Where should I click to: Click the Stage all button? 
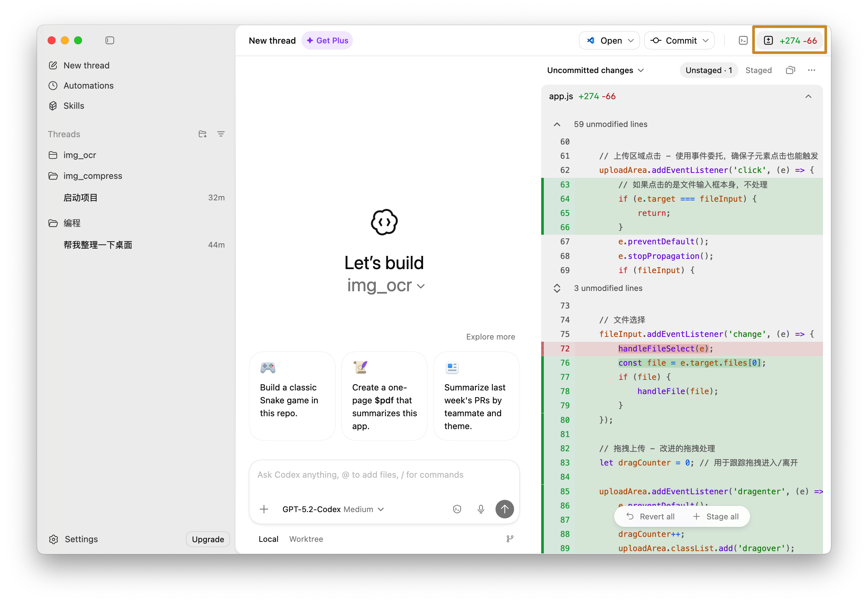716,516
